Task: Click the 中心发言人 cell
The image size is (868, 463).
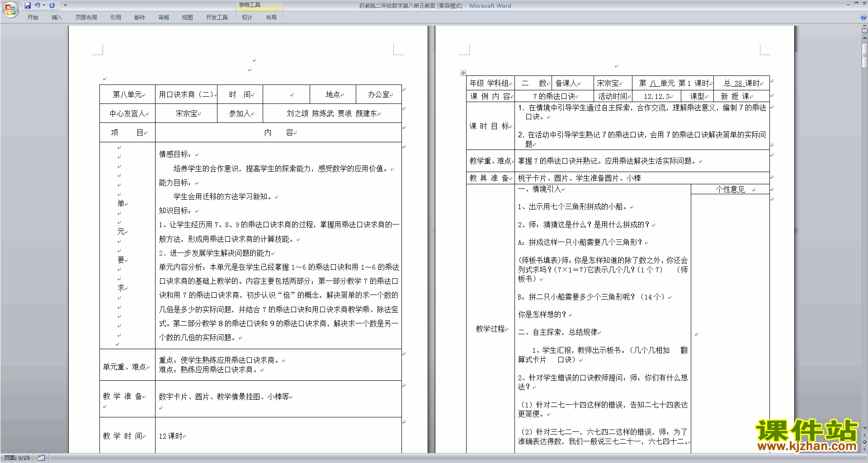Action: click(127, 113)
